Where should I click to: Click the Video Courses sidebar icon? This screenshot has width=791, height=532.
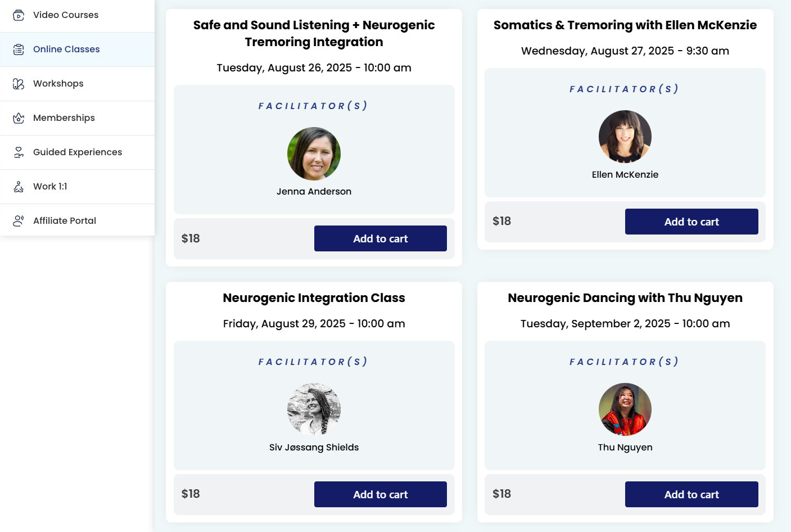pos(19,15)
